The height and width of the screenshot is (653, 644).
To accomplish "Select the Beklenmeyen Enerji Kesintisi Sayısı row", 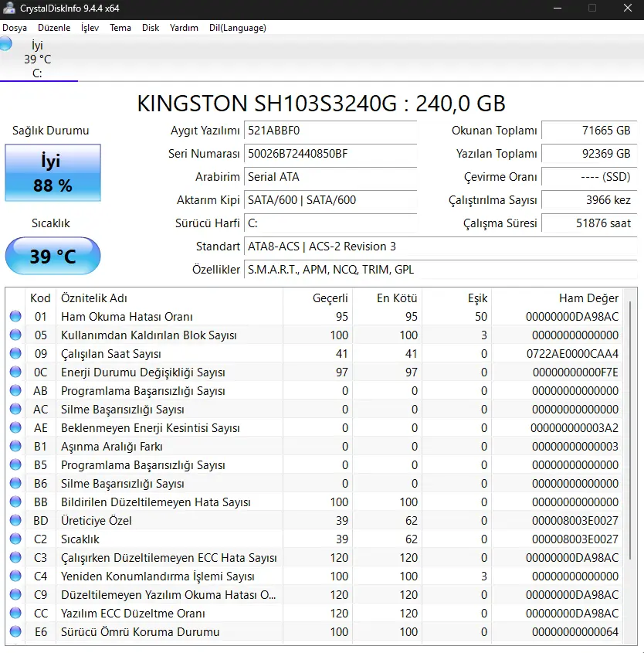I will click(x=314, y=427).
